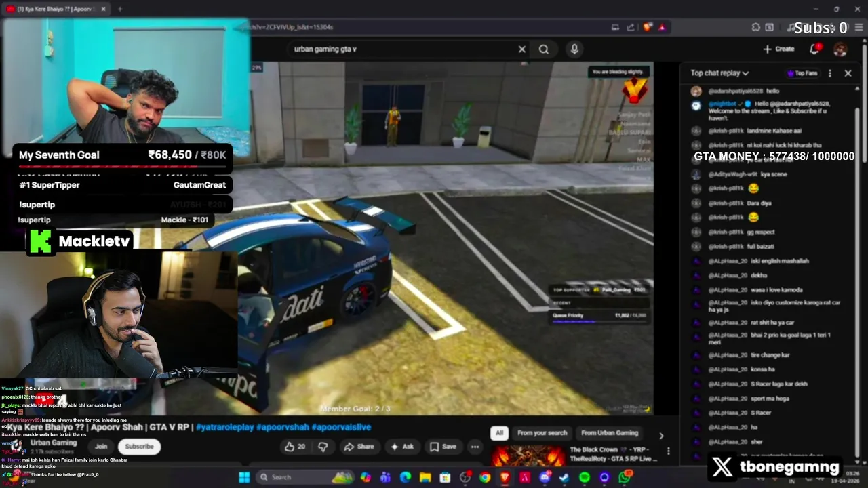Open Microsoft Edge from taskbar
Screen dimensions: 868x488
406,477
